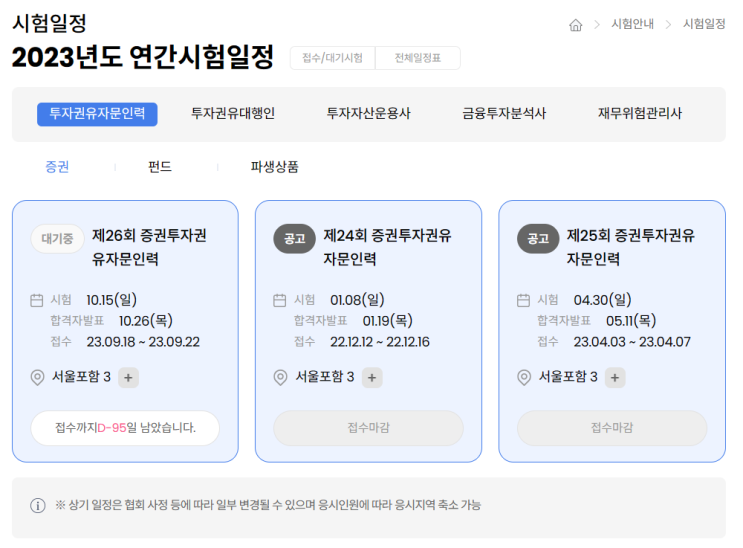Image resolution: width=743 pixels, height=548 pixels.
Task: Click 서울포함 3 text on 제24회 card
Action: [325, 377]
